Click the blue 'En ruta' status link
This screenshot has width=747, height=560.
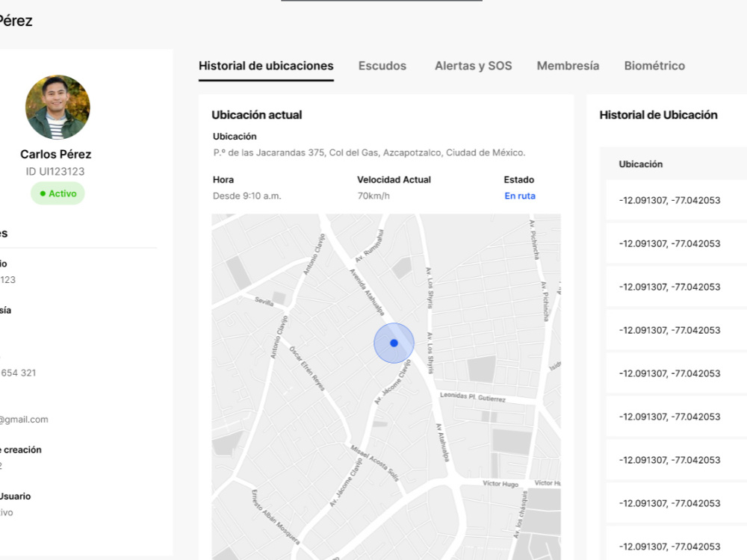519,196
